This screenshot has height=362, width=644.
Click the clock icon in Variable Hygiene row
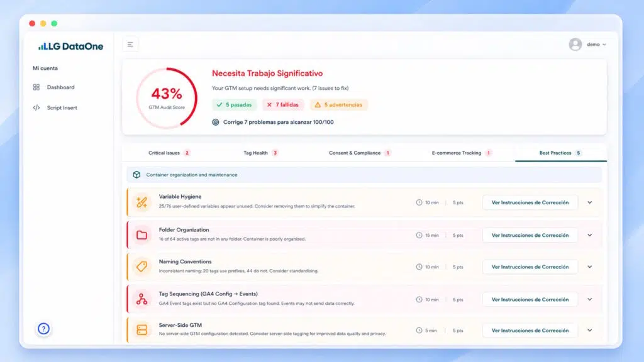tap(419, 202)
